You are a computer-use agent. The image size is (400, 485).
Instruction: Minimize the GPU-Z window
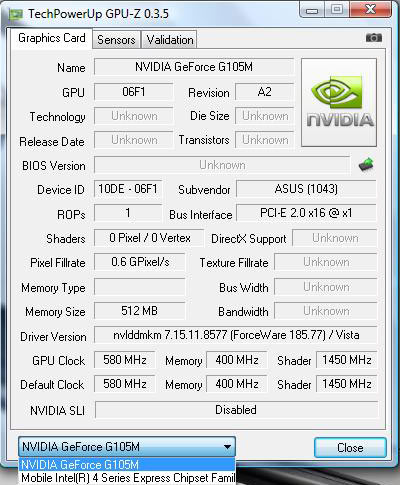coord(312,9)
